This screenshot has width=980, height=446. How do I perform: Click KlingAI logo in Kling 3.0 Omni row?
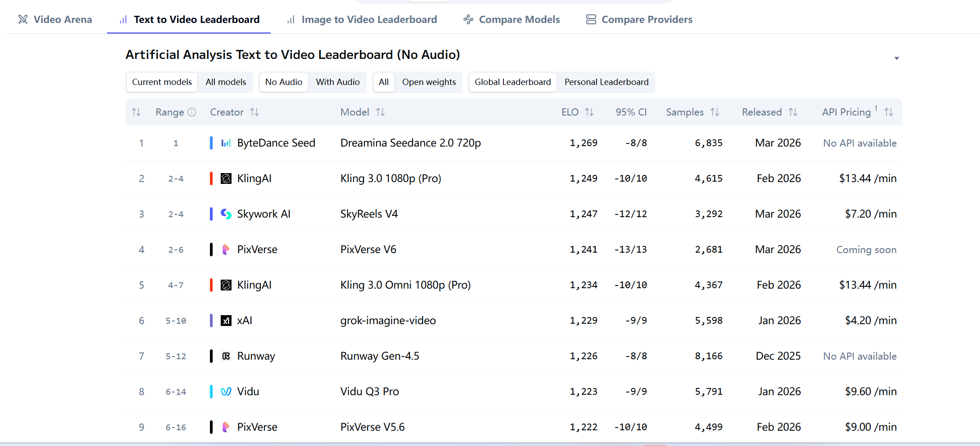(x=226, y=285)
